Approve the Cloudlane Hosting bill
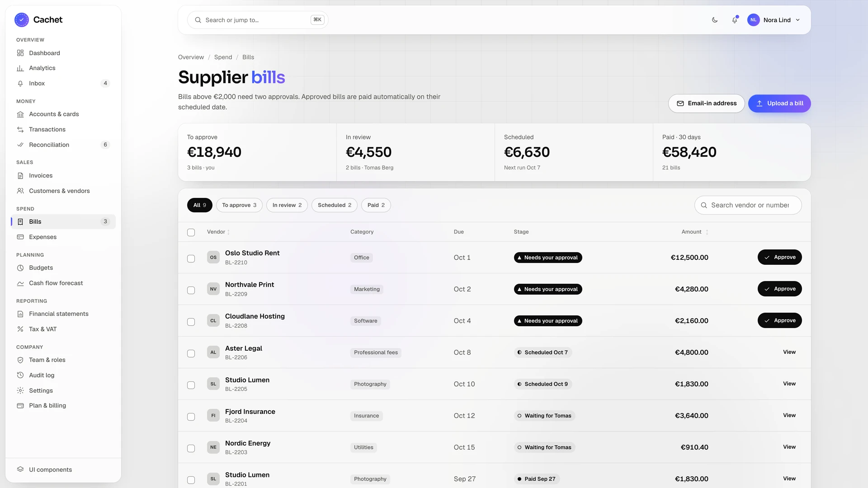 (779, 320)
